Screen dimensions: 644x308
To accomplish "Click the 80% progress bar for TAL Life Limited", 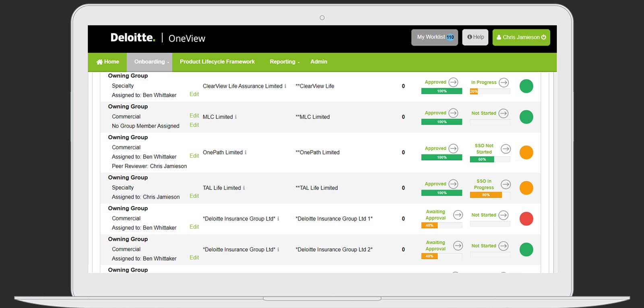I will [490, 195].
